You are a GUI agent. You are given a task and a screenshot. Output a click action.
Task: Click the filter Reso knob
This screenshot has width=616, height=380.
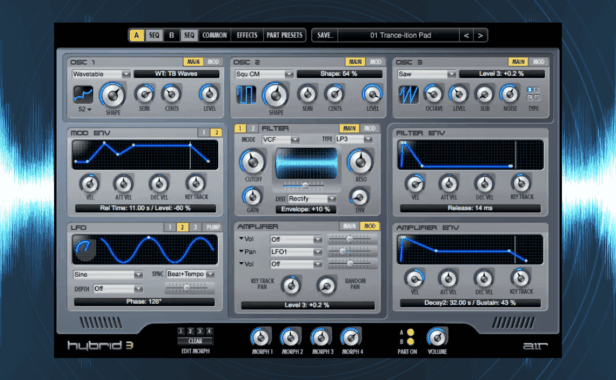(360, 162)
